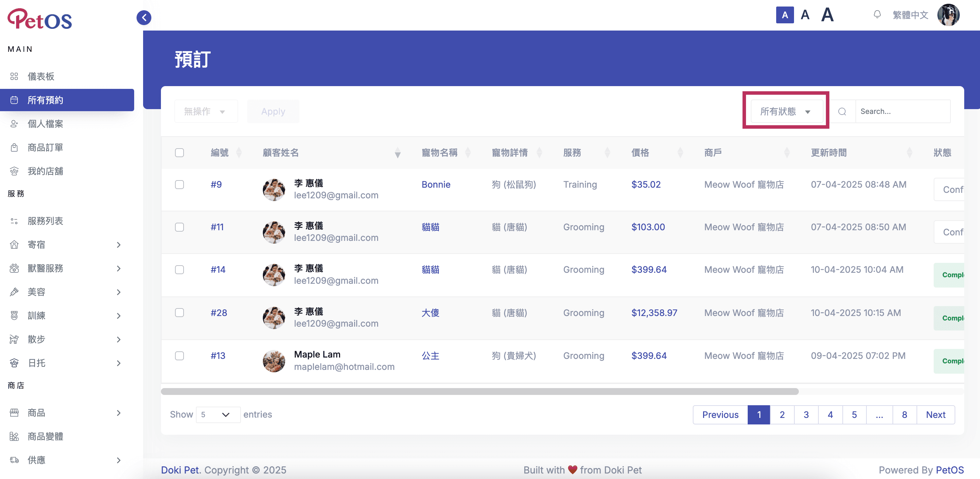980x479 pixels.
Task: Click the 日托 daycare icon
Action: 14,363
